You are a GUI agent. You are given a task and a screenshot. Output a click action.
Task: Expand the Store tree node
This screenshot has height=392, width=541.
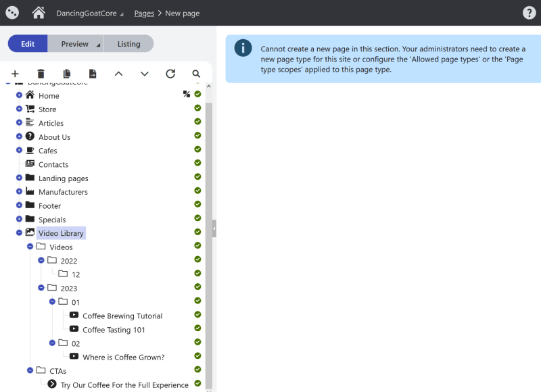tap(19, 109)
